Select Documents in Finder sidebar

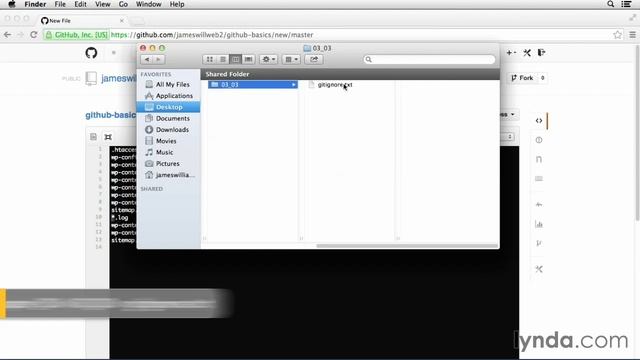(168, 118)
